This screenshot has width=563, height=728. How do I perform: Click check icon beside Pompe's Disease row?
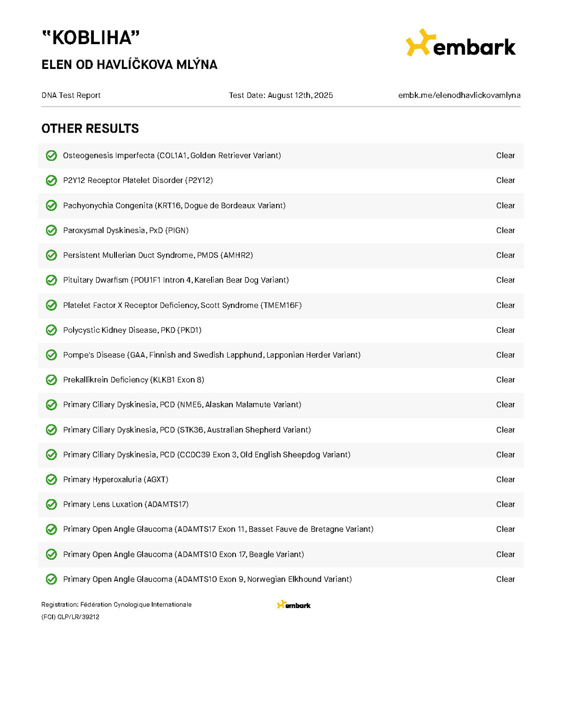(52, 355)
